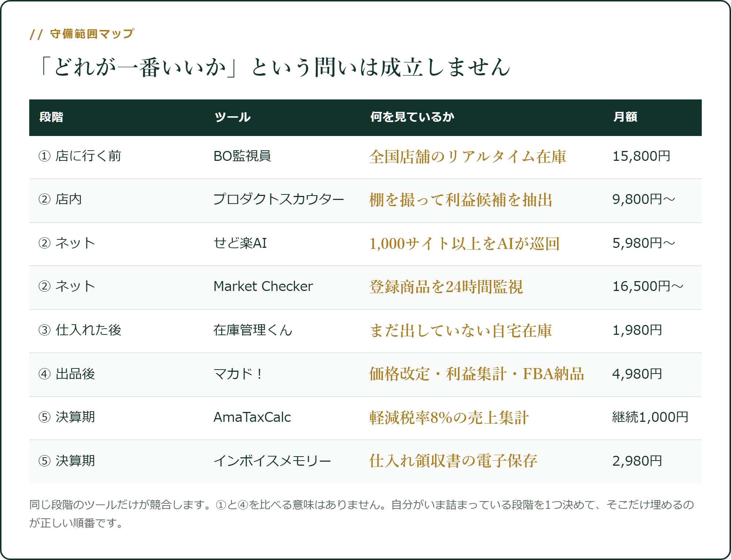Click the description まだ出していない自宅在庫

(461, 331)
